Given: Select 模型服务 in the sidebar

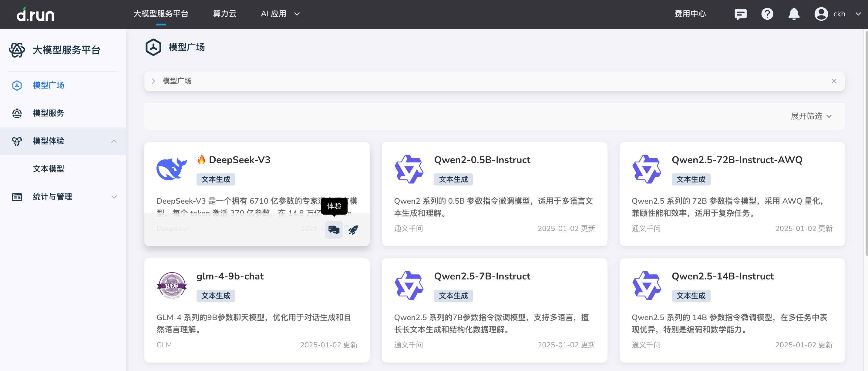Looking at the screenshot, I should pos(63,113).
